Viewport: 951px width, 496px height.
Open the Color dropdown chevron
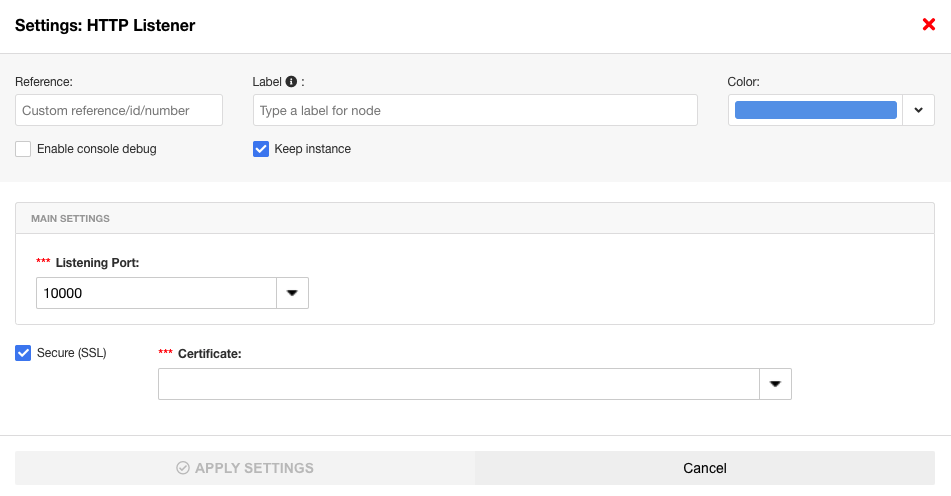pyautogui.click(x=918, y=110)
